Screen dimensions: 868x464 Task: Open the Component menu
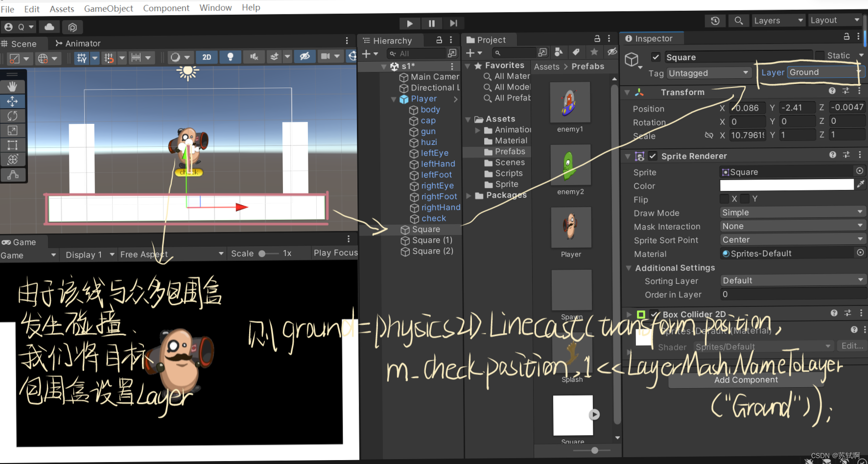166,8
